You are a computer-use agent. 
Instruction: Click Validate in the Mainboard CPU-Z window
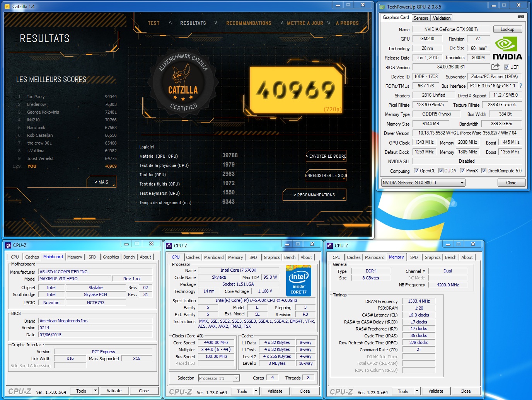114,391
